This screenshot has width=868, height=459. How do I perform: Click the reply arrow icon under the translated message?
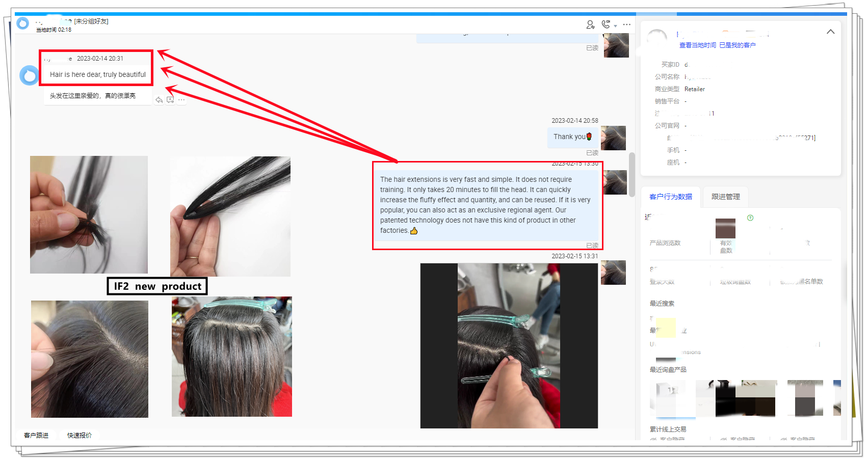[x=159, y=100]
